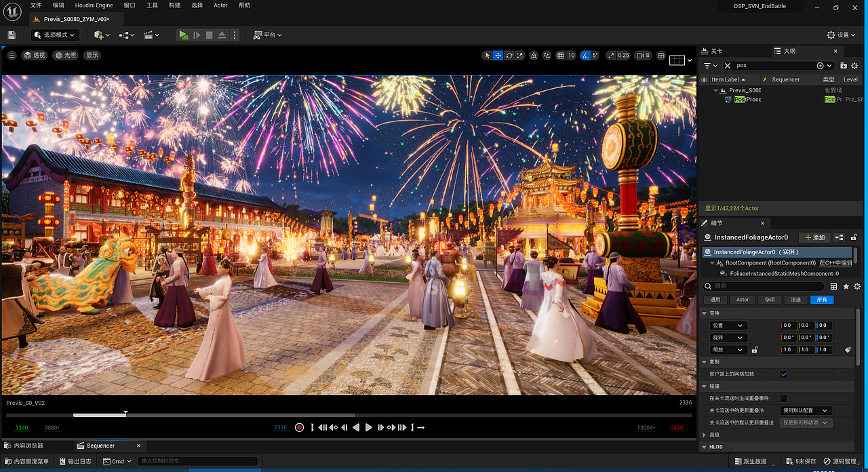Change rotation snap value 5°
The image size is (868, 472).
(595, 56)
